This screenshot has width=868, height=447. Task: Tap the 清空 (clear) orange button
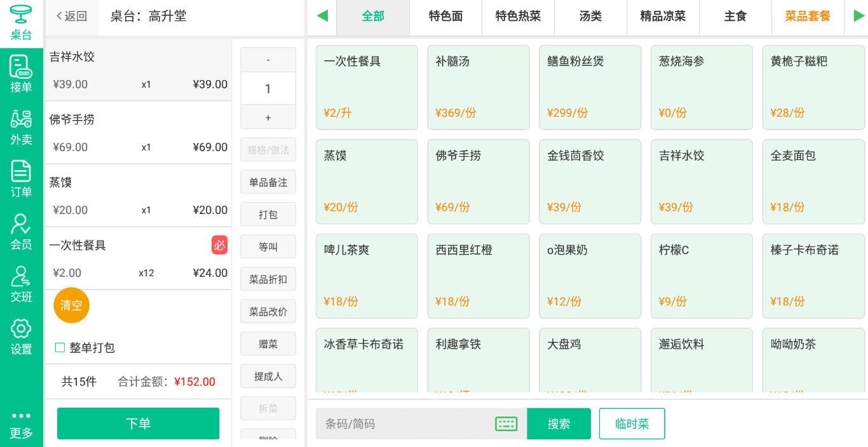click(71, 305)
